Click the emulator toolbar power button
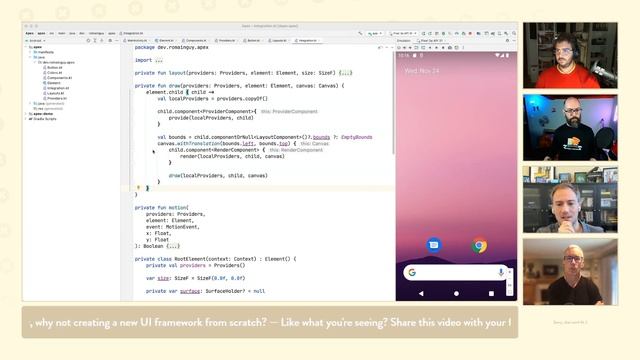 tap(399, 47)
